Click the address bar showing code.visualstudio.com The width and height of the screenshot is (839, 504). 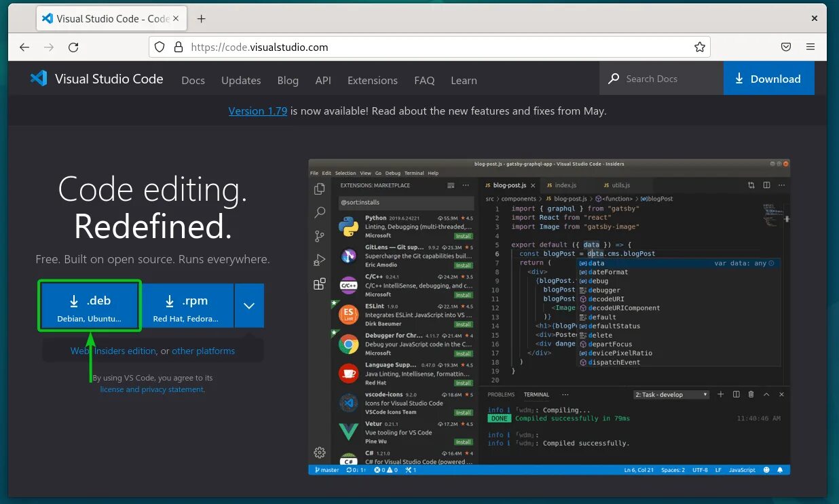[429, 47]
